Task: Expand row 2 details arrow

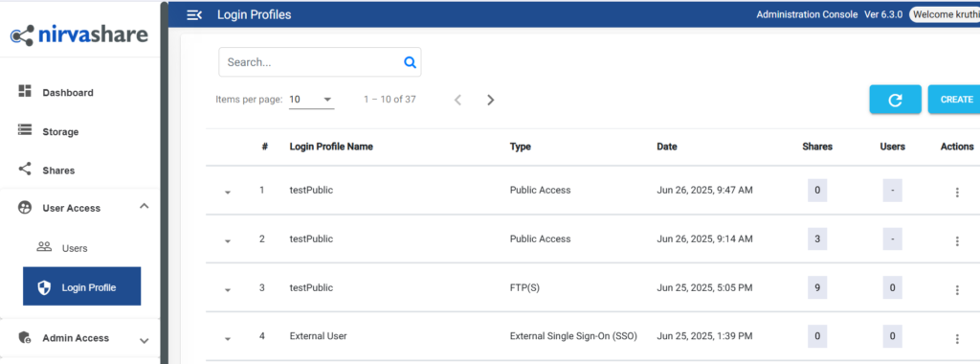Action: click(x=228, y=240)
